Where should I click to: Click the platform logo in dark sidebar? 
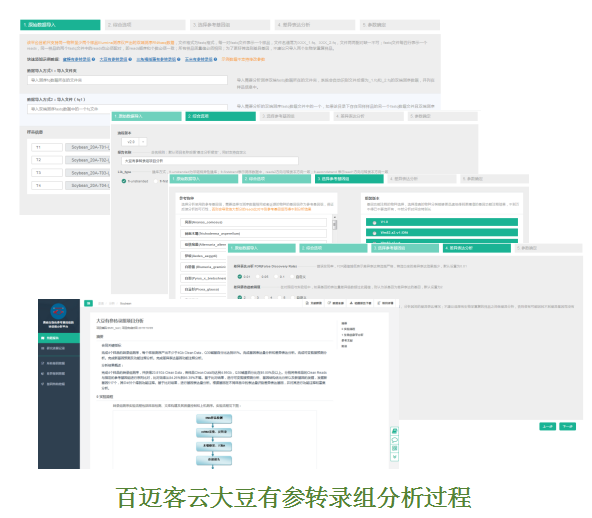pyautogui.click(x=59, y=311)
